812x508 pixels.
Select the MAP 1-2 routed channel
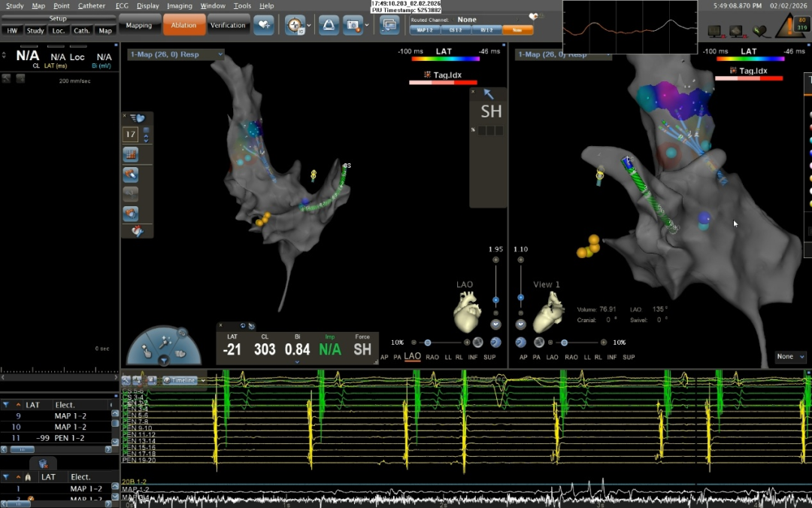(x=424, y=30)
